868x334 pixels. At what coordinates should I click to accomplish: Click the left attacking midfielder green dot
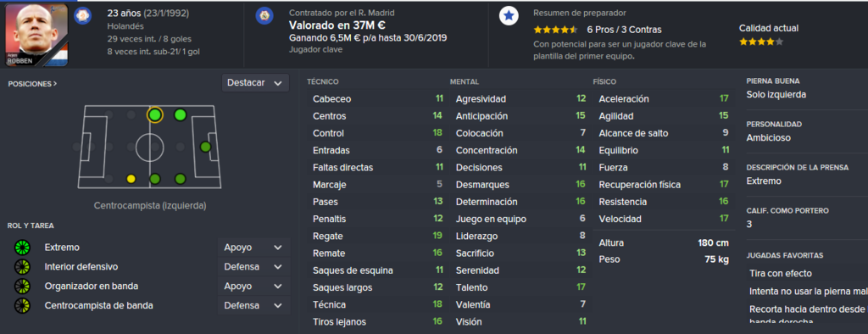pyautogui.click(x=180, y=115)
